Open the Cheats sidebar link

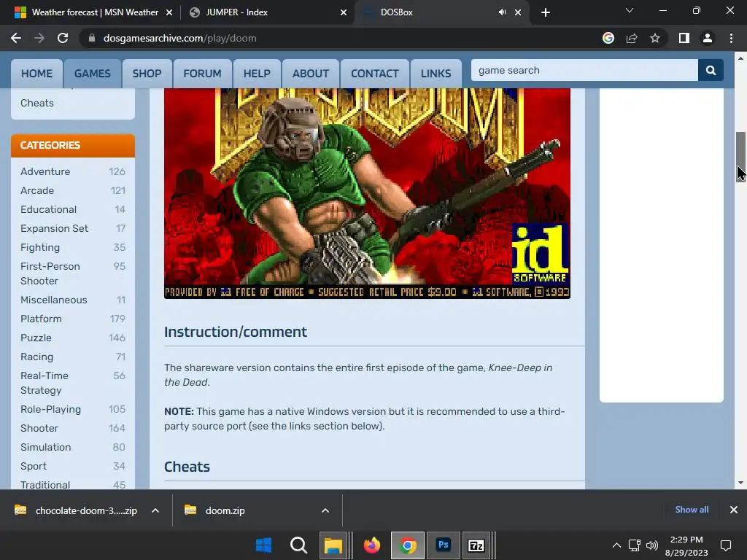click(37, 103)
